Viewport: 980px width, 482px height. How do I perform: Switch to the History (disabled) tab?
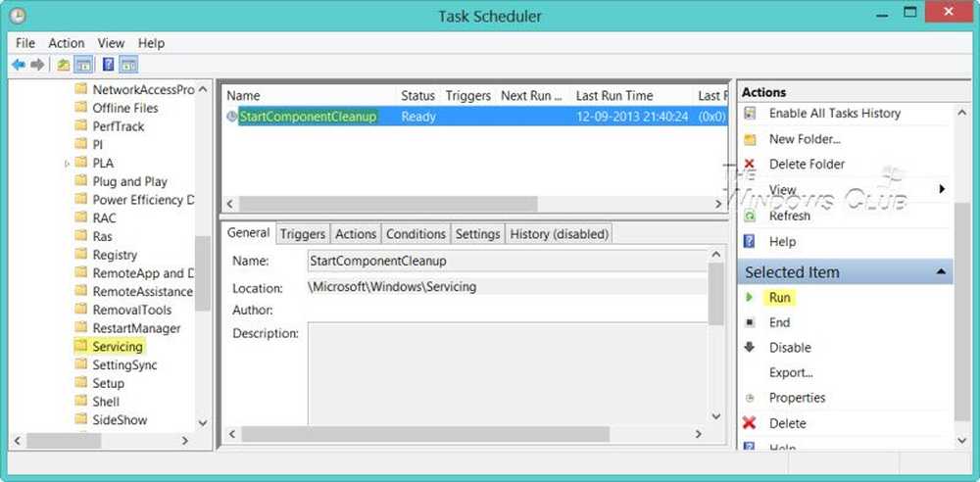(559, 234)
